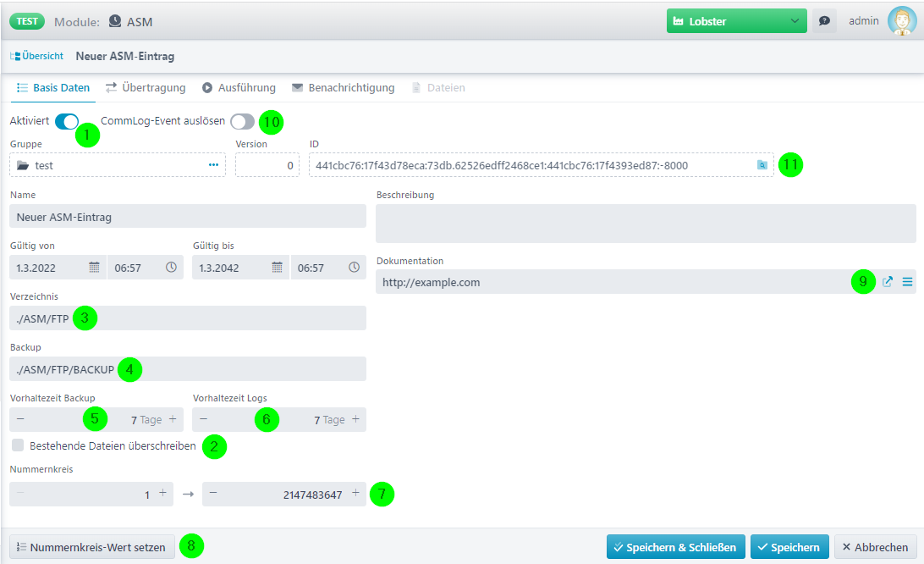Increase Vorhaltezeit Backup days
The width and height of the screenshot is (924, 564).
pyautogui.click(x=173, y=419)
